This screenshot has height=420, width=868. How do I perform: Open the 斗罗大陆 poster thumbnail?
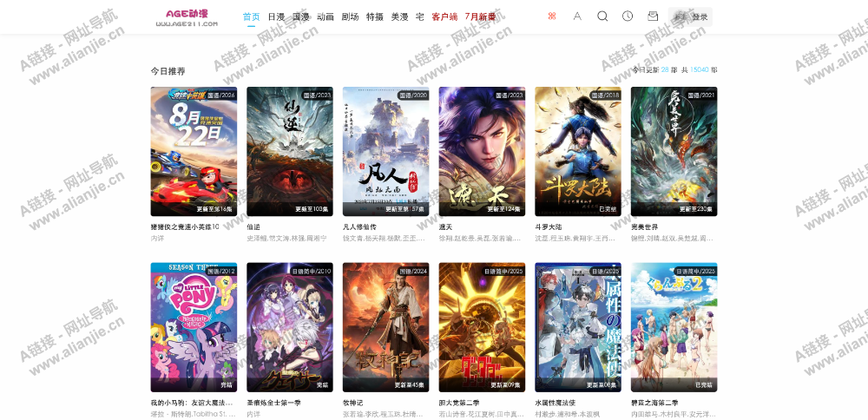[578, 151]
